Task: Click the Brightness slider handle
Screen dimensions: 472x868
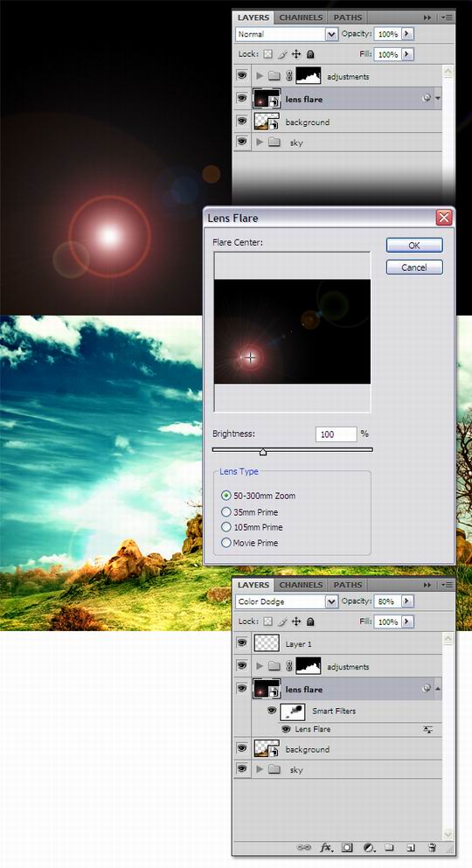Action: tap(263, 452)
